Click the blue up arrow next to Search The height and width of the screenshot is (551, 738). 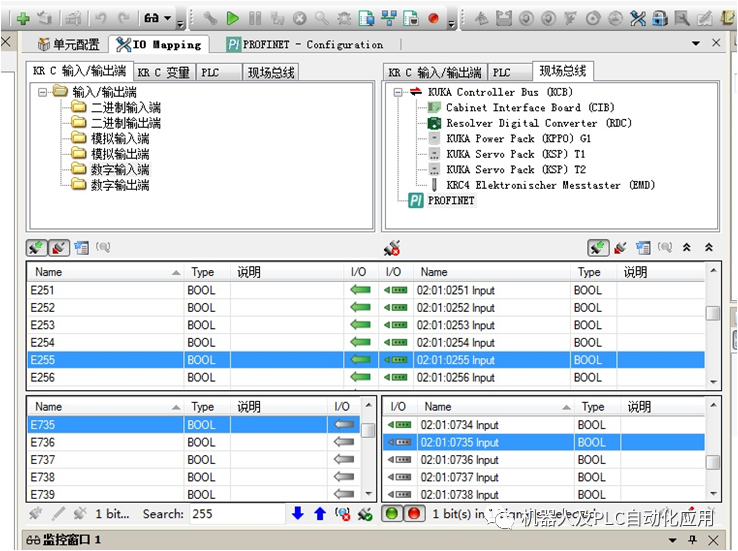tap(319, 514)
